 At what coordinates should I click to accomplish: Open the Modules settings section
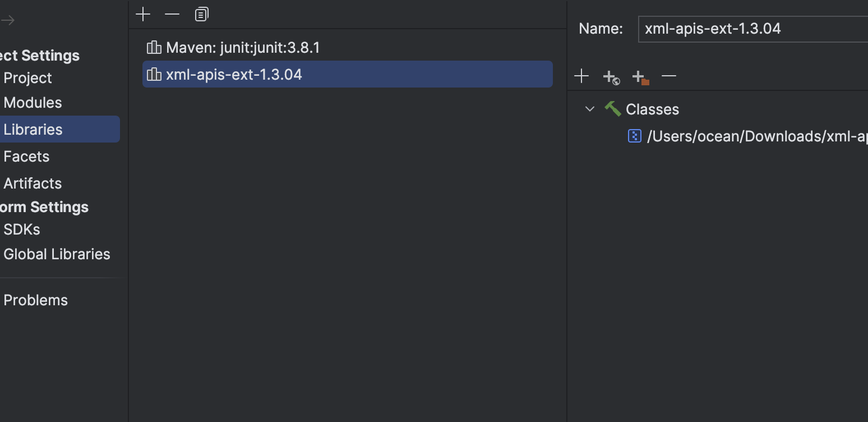tap(33, 103)
